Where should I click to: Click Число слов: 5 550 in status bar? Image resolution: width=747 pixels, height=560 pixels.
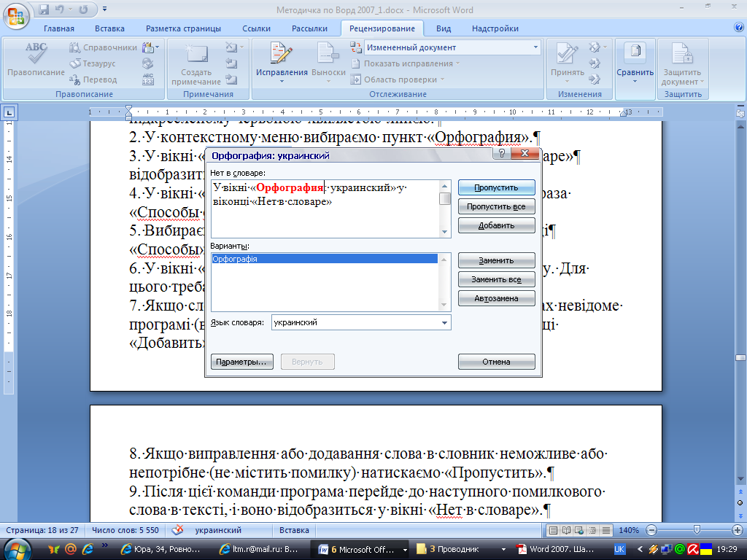coord(125,530)
